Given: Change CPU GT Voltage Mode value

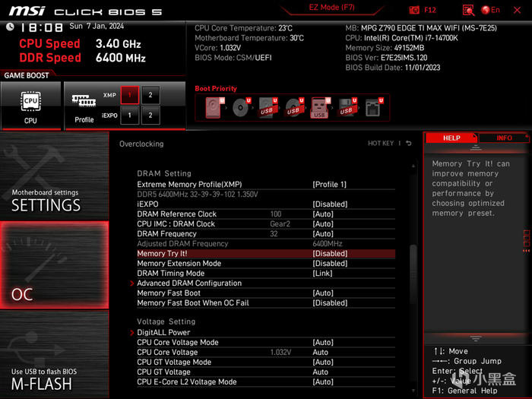Looking at the screenshot, I should (x=323, y=362).
